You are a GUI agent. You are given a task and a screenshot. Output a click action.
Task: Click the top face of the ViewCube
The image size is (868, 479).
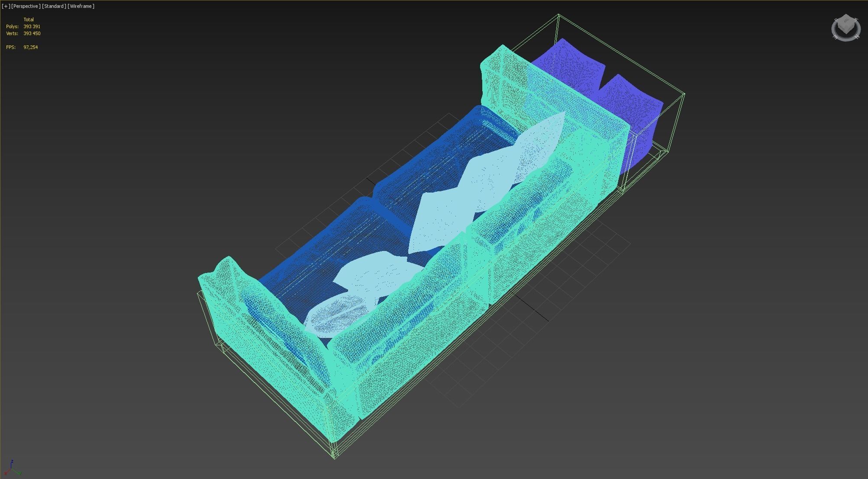845,20
